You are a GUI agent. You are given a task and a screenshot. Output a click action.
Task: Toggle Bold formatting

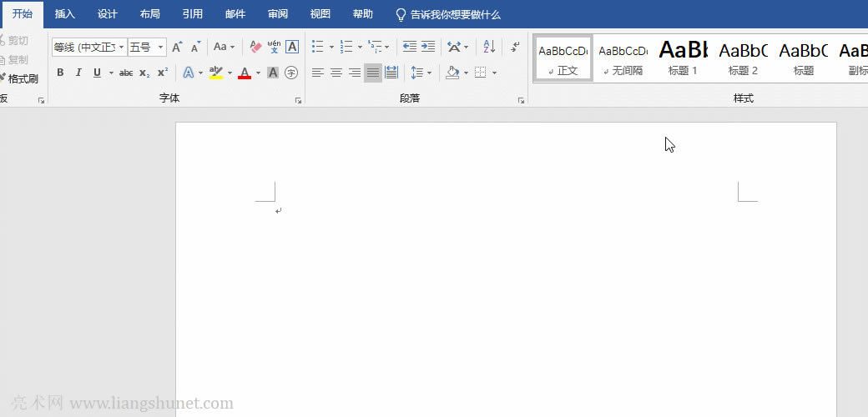(x=60, y=73)
